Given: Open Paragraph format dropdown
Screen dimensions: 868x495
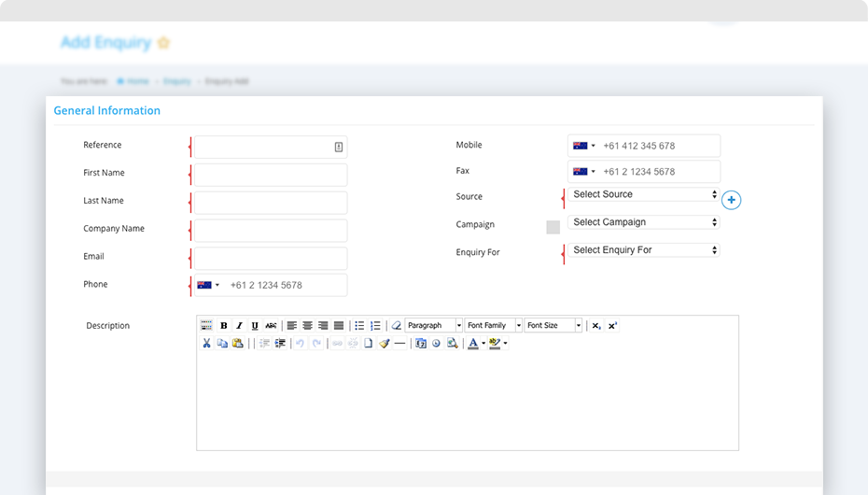Looking at the screenshot, I should tap(433, 326).
